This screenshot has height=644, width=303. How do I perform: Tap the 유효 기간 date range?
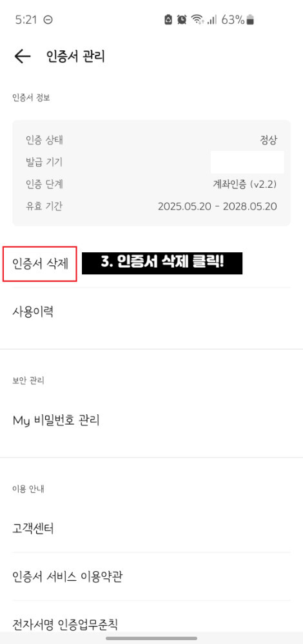pyautogui.click(x=217, y=206)
